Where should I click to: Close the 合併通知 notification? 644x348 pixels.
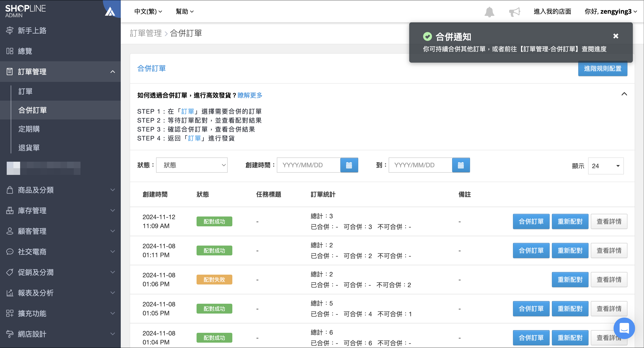coord(616,36)
